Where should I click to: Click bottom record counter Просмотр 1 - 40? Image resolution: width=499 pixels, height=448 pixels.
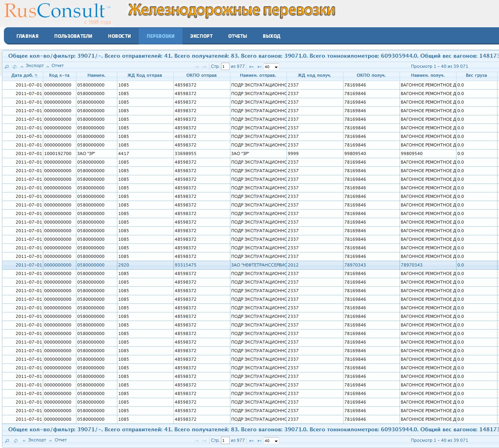[x=439, y=441]
